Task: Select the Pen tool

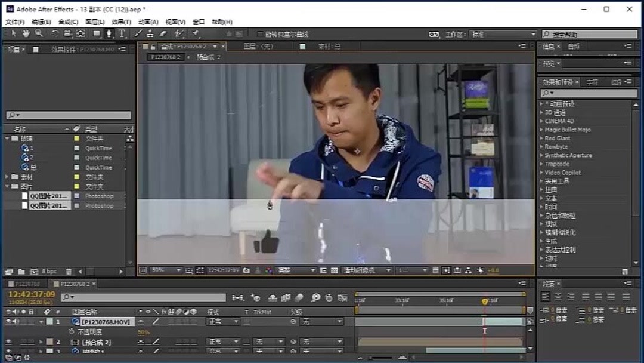Action: pos(109,33)
